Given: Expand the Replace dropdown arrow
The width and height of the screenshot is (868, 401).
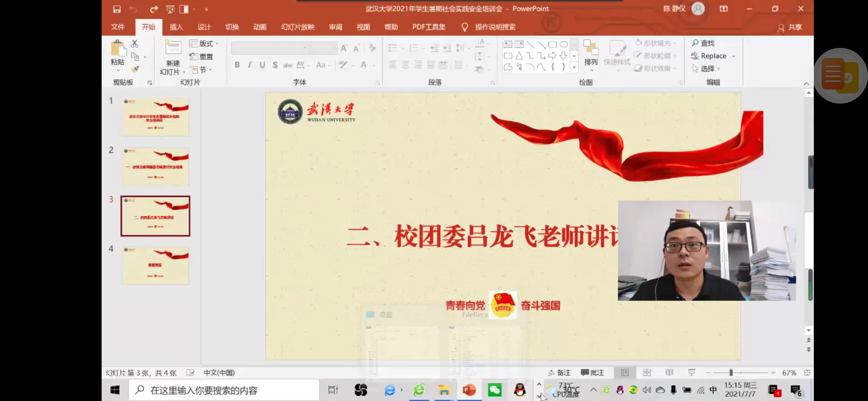Looking at the screenshot, I should [x=733, y=56].
